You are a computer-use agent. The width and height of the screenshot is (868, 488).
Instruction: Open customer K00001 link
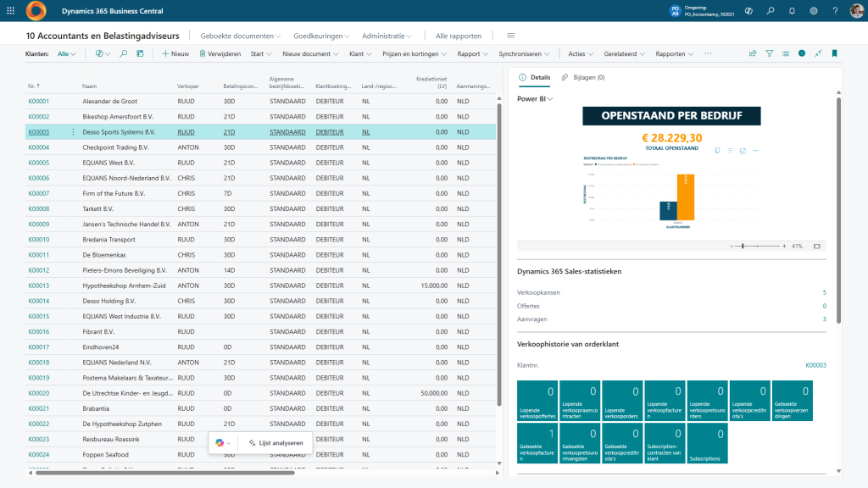coord(39,102)
